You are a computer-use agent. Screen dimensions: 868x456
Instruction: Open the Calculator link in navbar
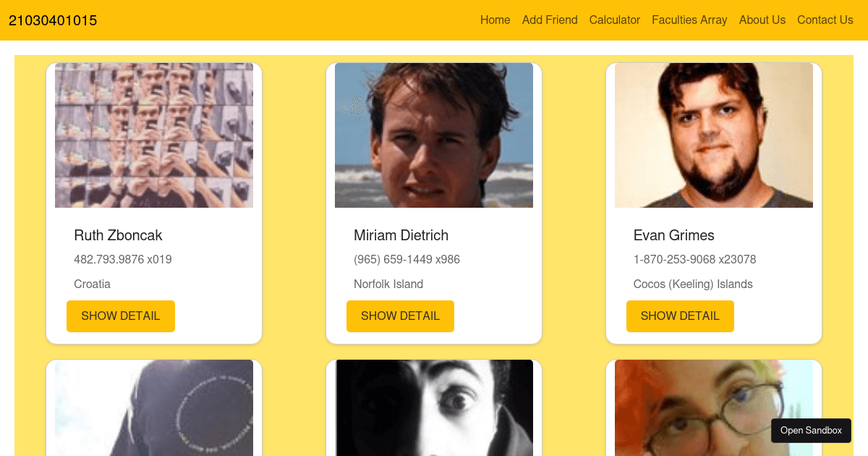pyautogui.click(x=614, y=20)
